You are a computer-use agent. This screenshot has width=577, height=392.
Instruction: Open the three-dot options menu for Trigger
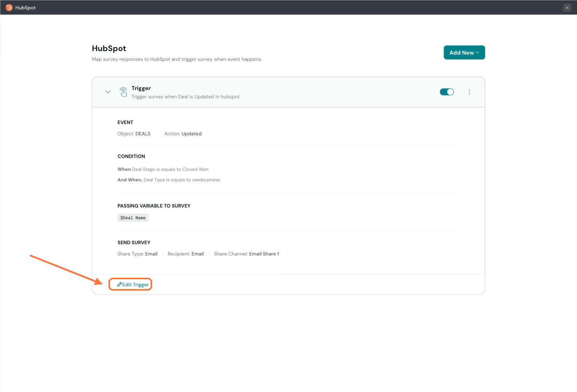469,92
